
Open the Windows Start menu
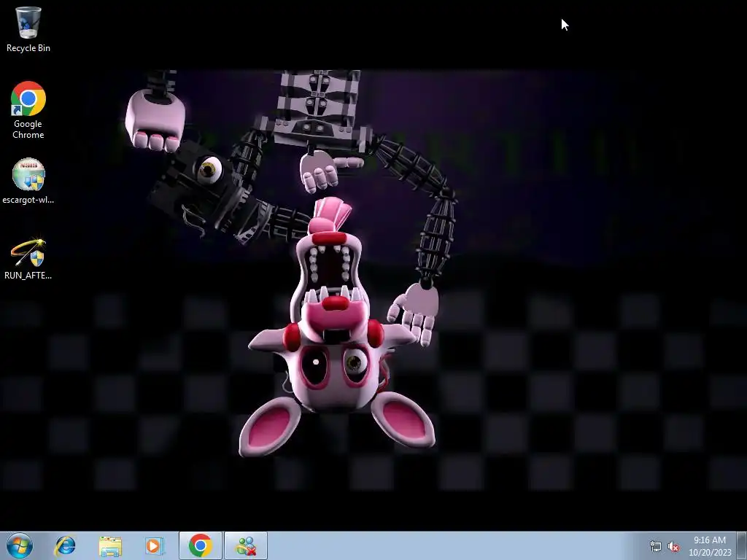20,545
